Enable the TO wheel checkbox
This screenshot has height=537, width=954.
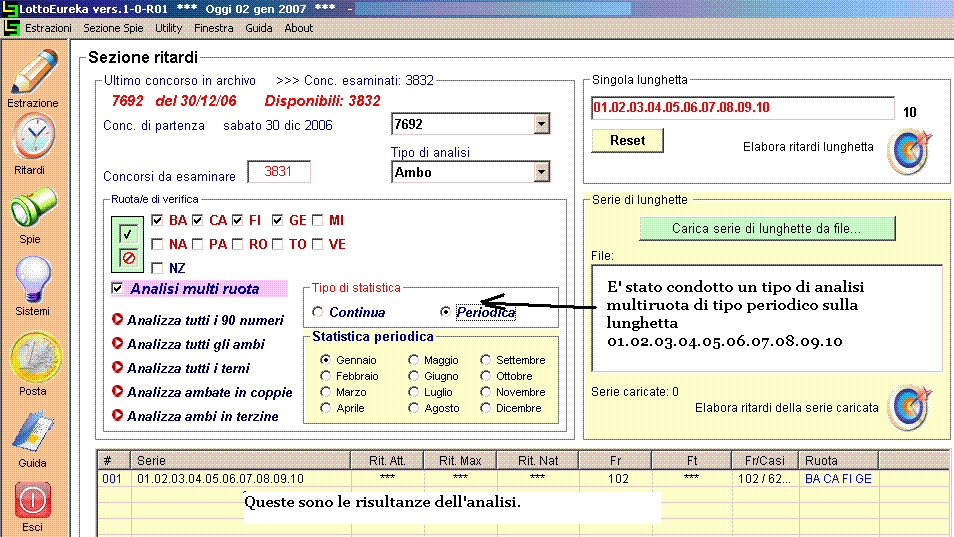click(277, 244)
